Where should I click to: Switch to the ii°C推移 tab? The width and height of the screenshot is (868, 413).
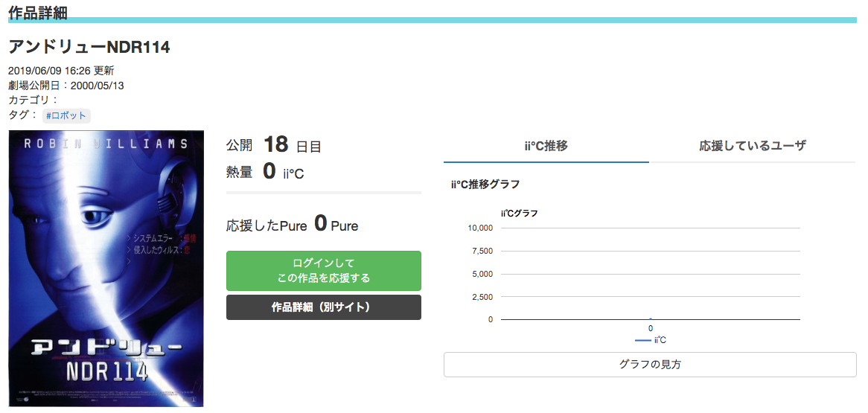pos(546,146)
